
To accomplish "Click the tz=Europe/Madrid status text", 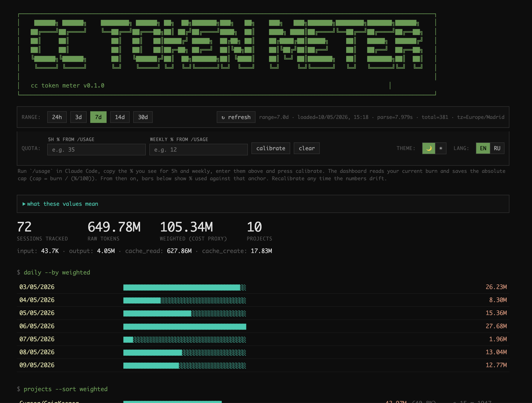I will (x=481, y=117).
